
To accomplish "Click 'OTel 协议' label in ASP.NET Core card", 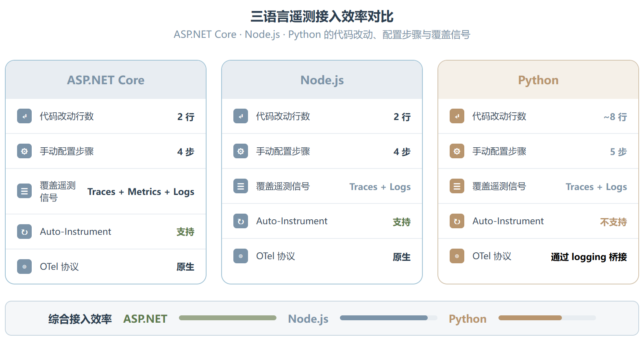I will click(x=59, y=267).
